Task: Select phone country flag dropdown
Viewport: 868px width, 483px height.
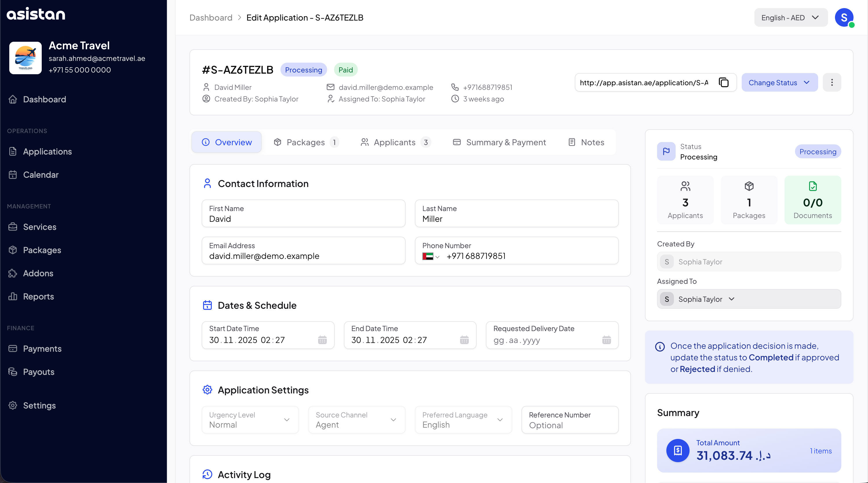Action: click(431, 256)
